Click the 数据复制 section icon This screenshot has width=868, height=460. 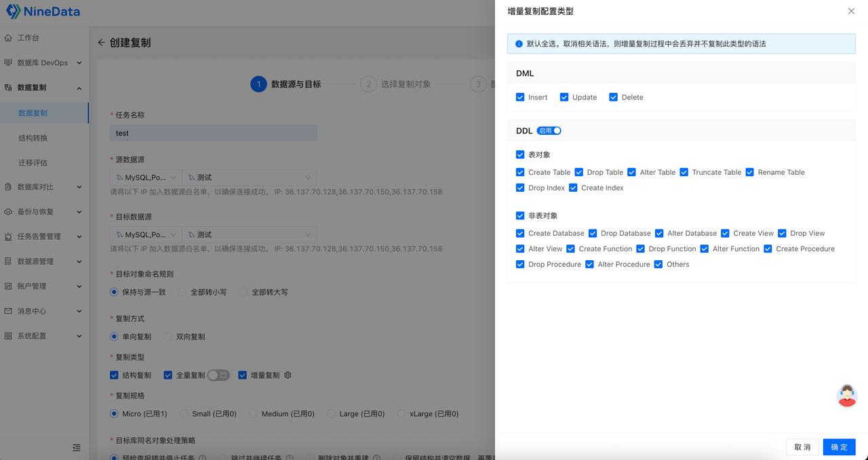pyautogui.click(x=8, y=88)
